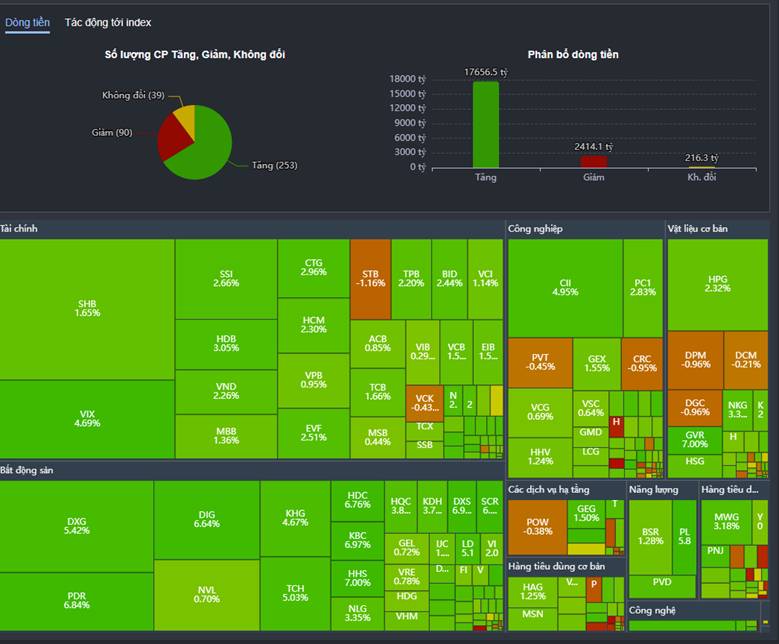Viewport: 779px width, 644px height.
Task: Select the VND 2.26% tile
Action: [226, 392]
